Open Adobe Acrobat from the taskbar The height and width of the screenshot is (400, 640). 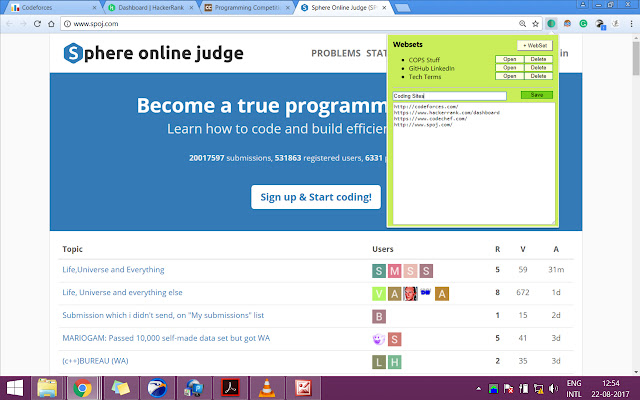point(230,388)
